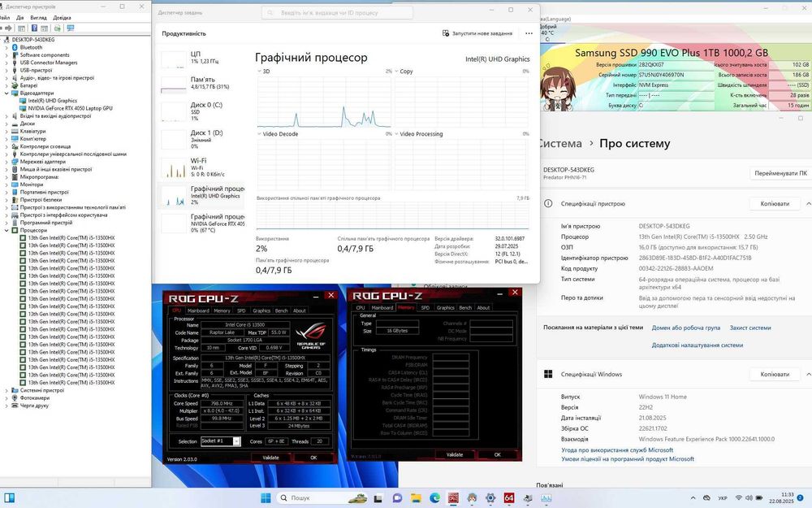Select CPU (ЦП) graph thumbnail in Task Manager
This screenshot has height=508, width=812.
pos(174,59)
